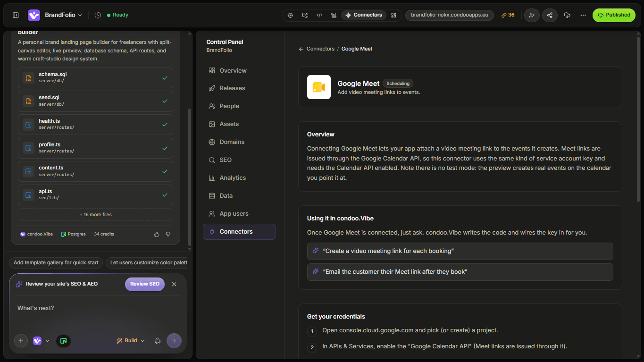The height and width of the screenshot is (362, 644).
Task: Open Data in the Control Panel
Action: point(239,196)
